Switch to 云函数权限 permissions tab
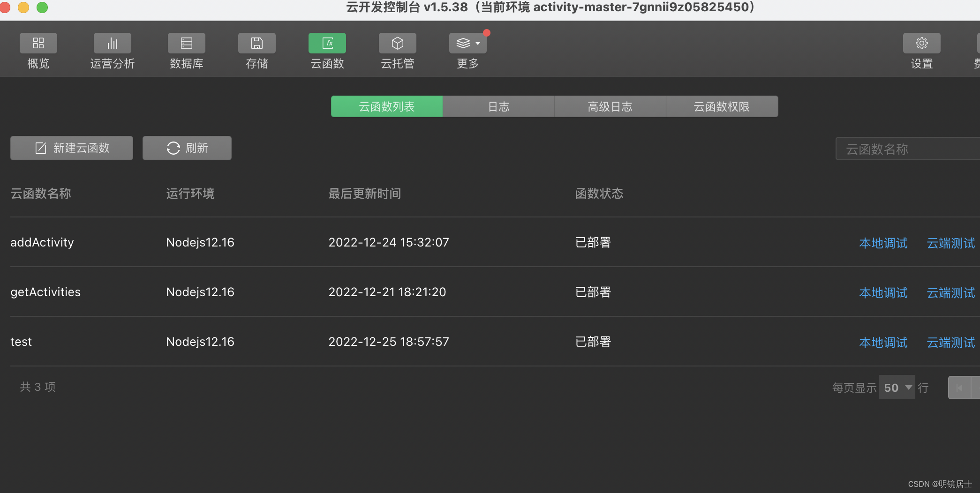The width and height of the screenshot is (980, 493). click(722, 106)
